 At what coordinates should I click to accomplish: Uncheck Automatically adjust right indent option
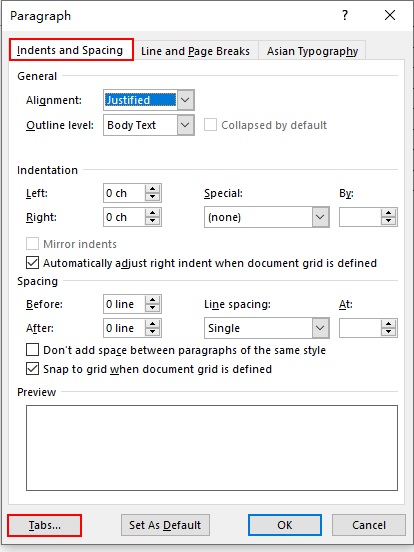[x=32, y=263]
